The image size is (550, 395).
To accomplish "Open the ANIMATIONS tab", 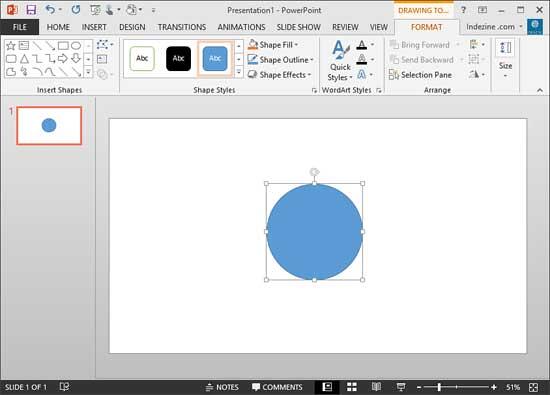I will tap(241, 27).
